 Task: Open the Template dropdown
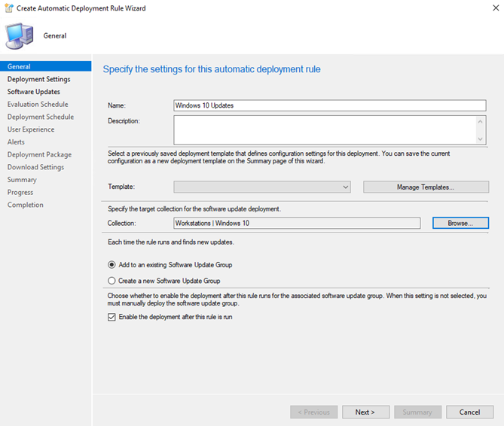click(262, 187)
